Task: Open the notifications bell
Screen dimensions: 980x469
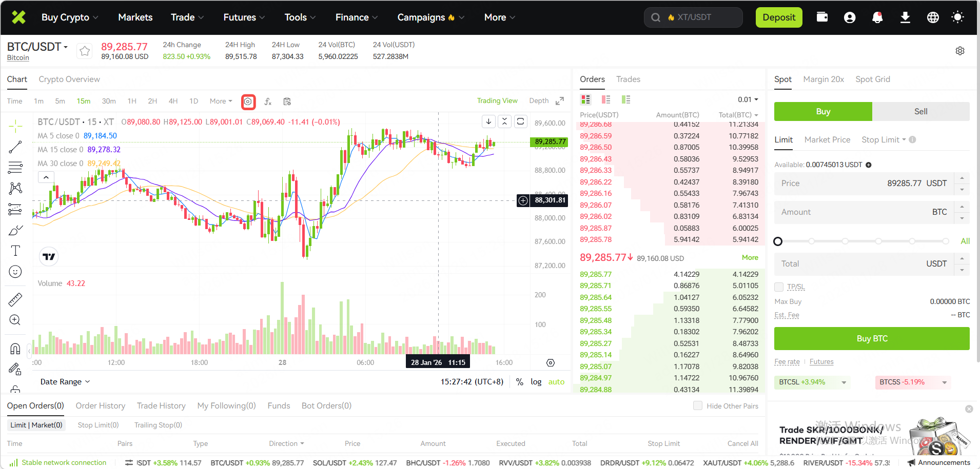Action: click(877, 17)
